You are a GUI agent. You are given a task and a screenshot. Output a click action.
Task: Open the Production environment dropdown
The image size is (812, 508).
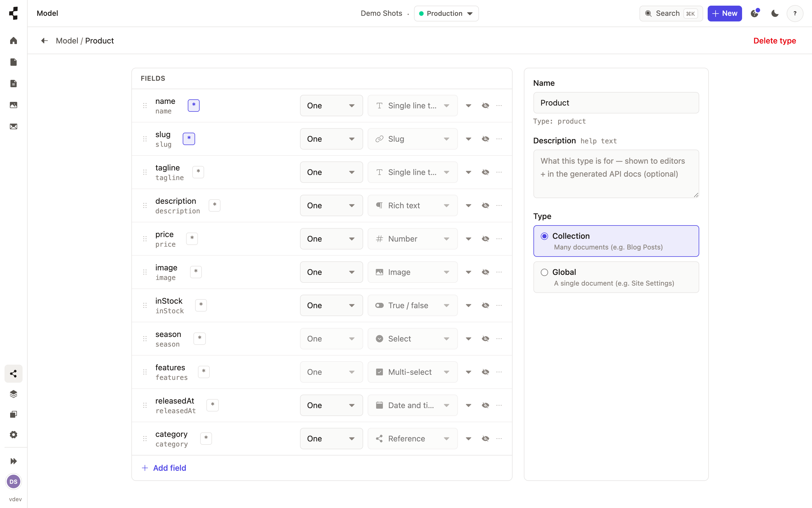(x=446, y=14)
